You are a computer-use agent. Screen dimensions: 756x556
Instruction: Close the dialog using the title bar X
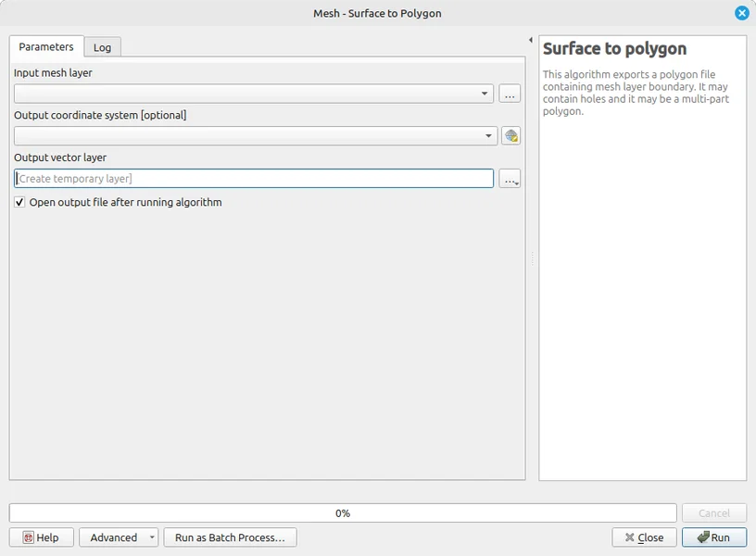(x=741, y=14)
